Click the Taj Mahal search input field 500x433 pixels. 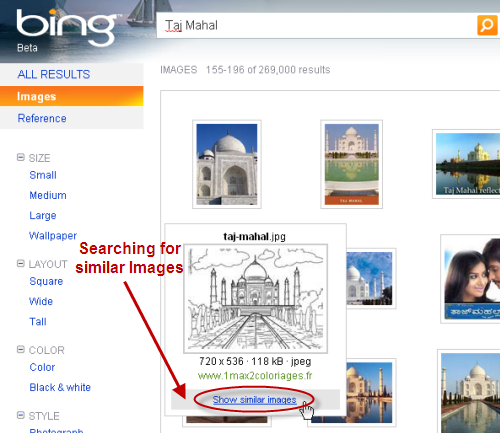pos(317,25)
